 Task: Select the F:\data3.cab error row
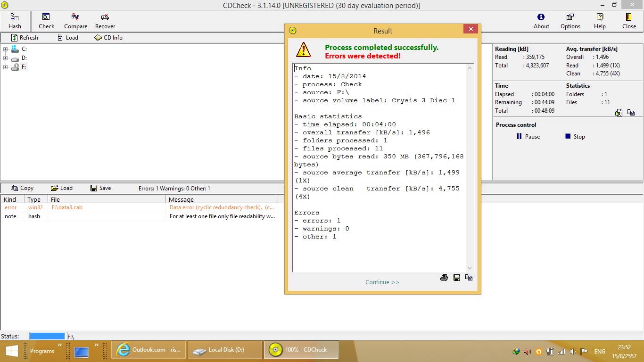(x=67, y=207)
